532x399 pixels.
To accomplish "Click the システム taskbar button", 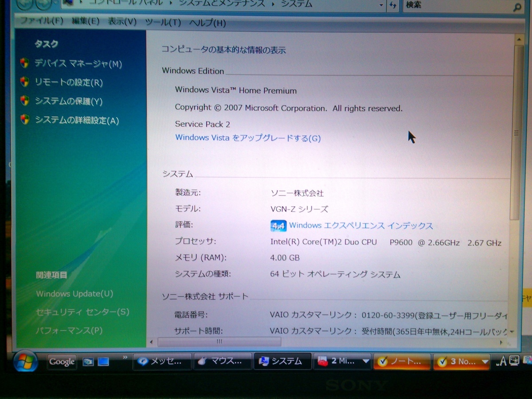I will [282, 361].
